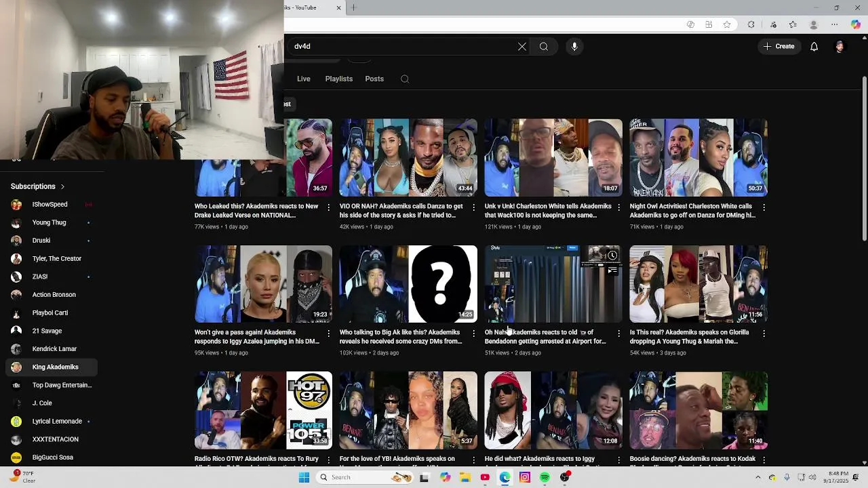Add the Bendadonn video to the queue
Screen dimensions: 868x488
pos(612,270)
